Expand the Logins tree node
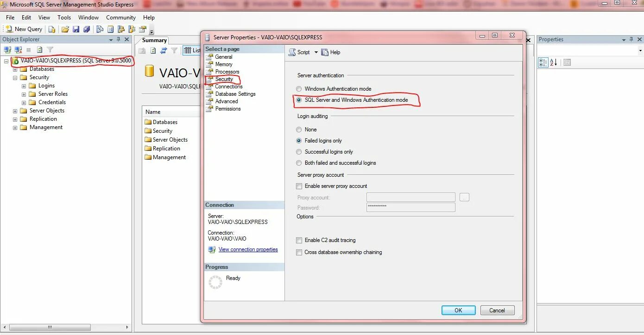Viewport: 644px width, 335px height. pyautogui.click(x=24, y=86)
